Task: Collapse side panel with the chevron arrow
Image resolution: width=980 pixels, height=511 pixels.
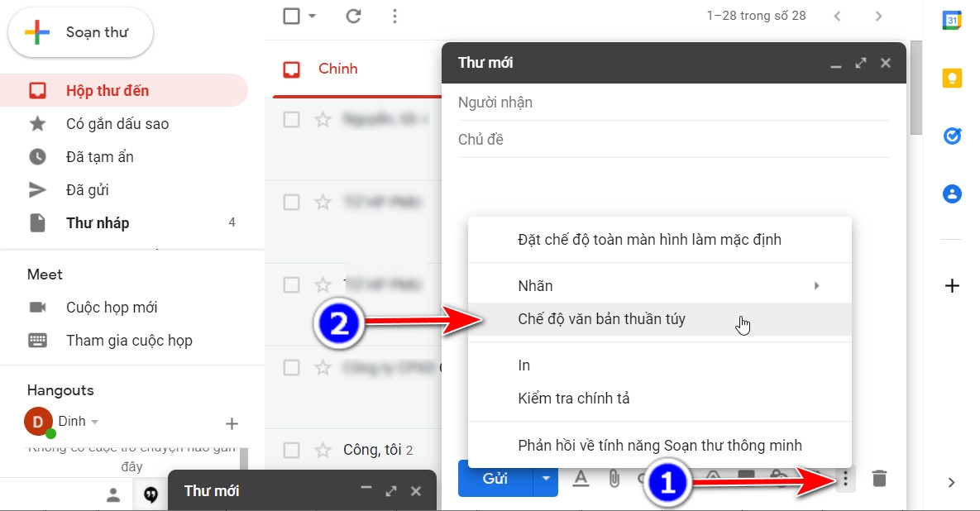Action: (x=951, y=482)
